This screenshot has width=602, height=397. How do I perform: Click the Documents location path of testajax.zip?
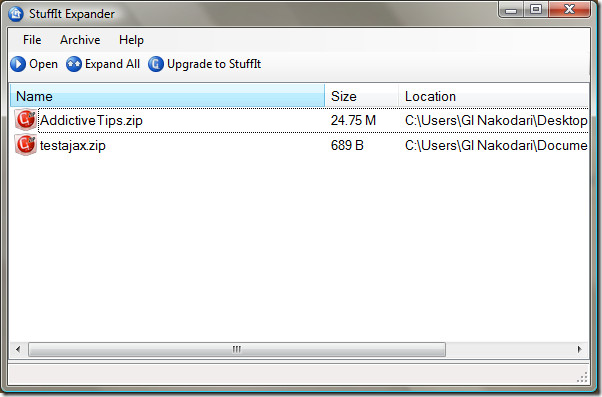click(x=496, y=146)
